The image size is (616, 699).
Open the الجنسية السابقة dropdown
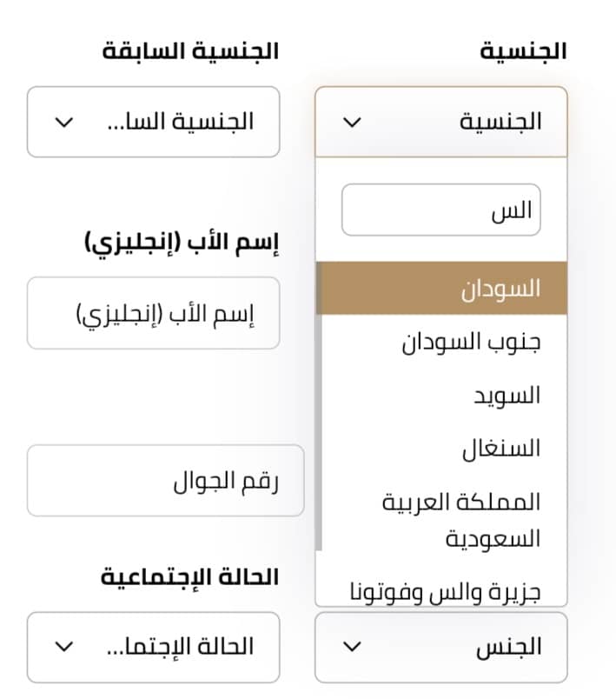tap(153, 122)
